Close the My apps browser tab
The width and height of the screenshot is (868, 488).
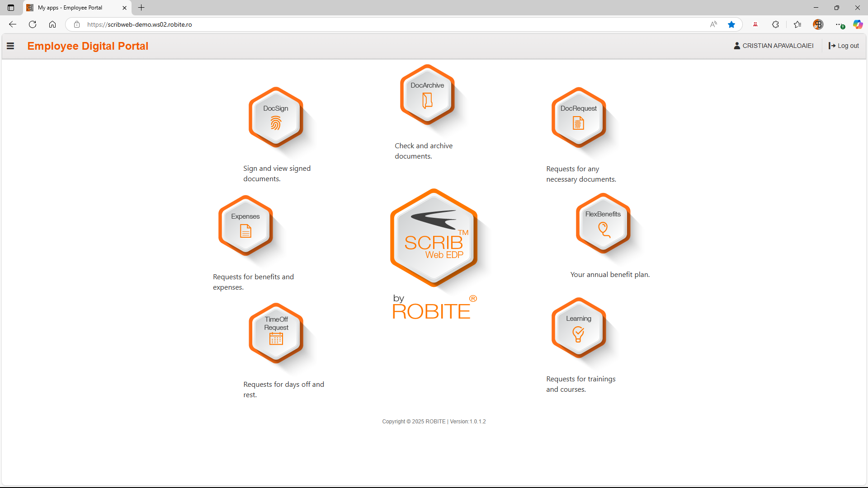coord(125,8)
